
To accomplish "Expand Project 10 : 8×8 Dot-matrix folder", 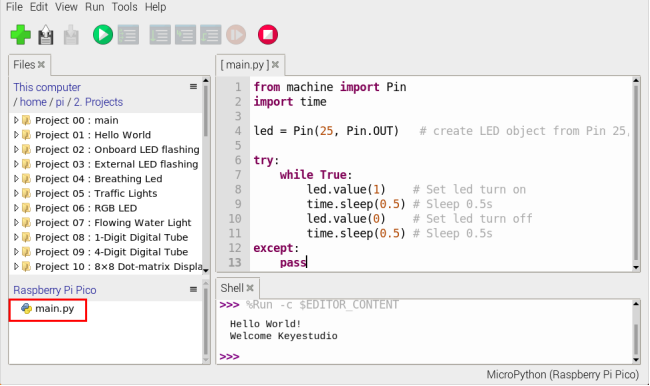I will point(16,266).
